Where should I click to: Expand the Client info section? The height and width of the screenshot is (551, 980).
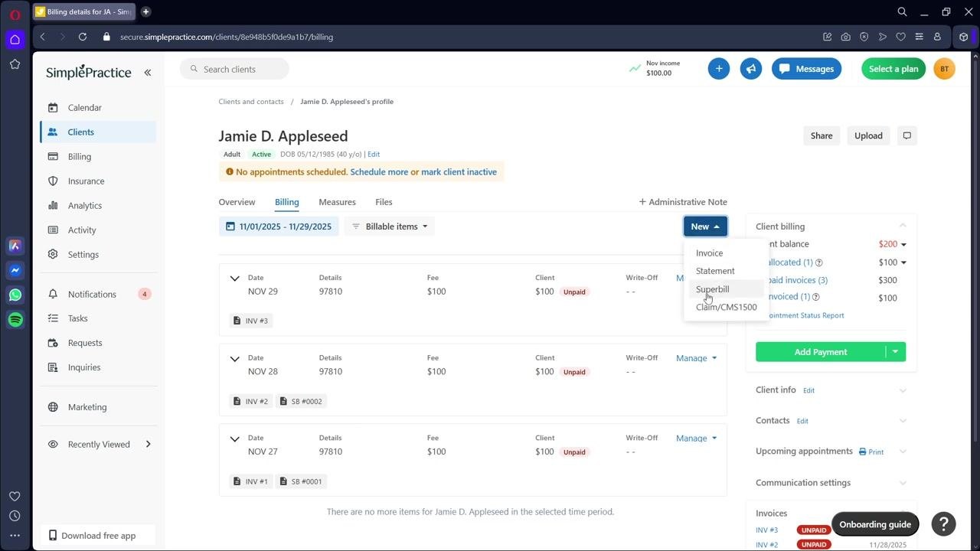903,390
